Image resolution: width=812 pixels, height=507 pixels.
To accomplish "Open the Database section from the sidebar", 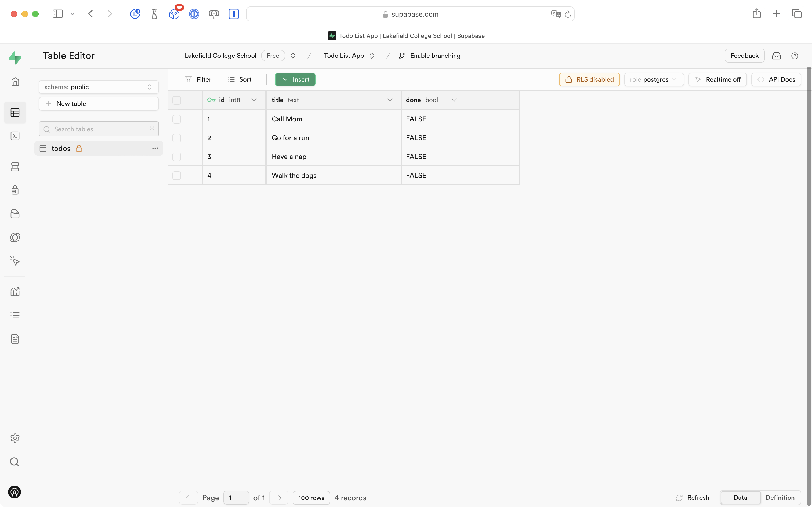I will pyautogui.click(x=15, y=167).
